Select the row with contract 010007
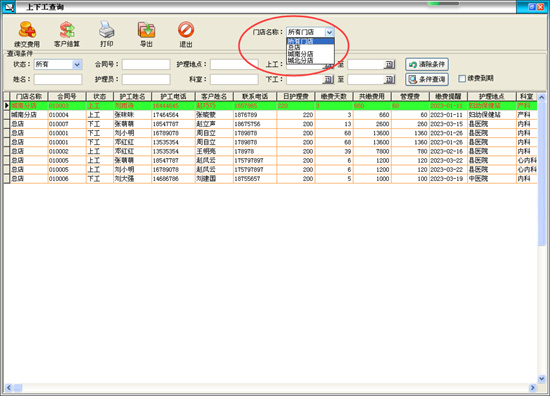The image size is (550, 396). click(270, 124)
